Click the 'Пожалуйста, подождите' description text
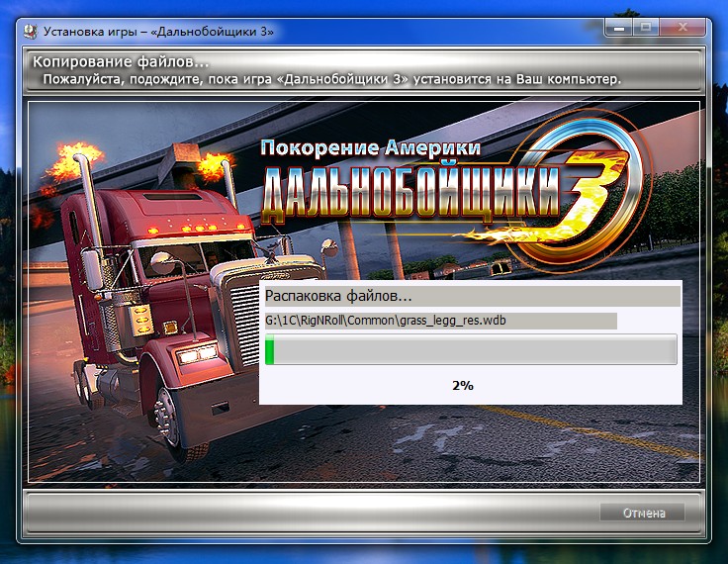728x564 pixels. (x=332, y=79)
